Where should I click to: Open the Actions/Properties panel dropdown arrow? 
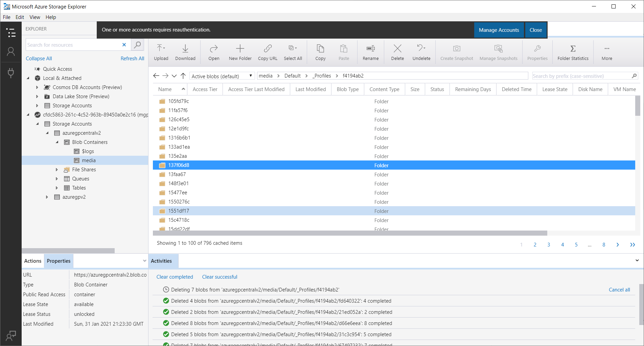tap(144, 261)
